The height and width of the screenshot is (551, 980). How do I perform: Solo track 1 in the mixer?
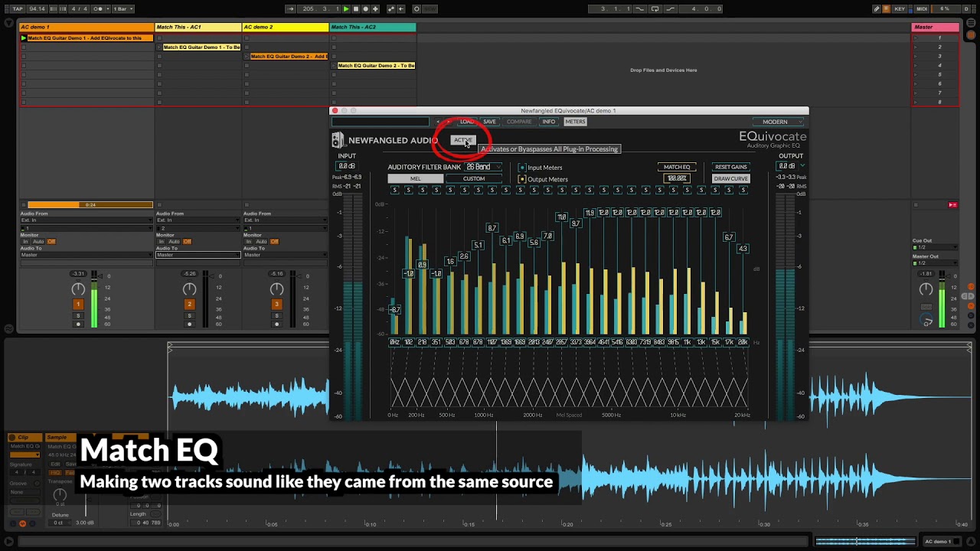pyautogui.click(x=78, y=315)
